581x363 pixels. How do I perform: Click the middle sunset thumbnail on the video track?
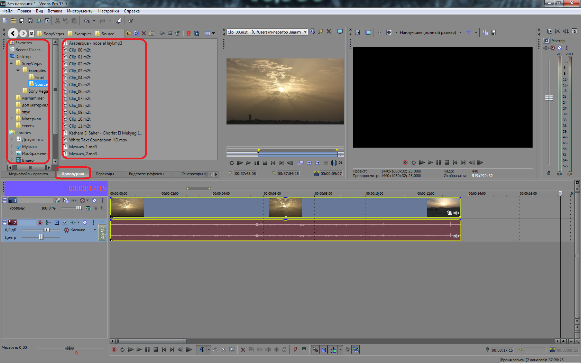(x=285, y=207)
